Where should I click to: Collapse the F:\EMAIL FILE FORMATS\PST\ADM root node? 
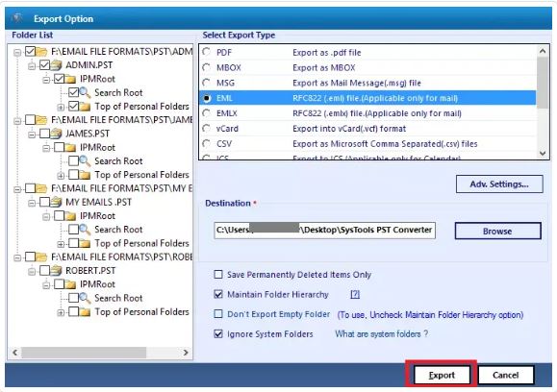[17, 53]
